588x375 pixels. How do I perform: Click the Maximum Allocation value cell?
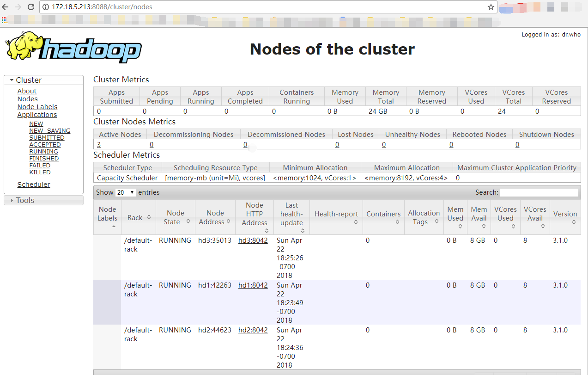pos(406,178)
